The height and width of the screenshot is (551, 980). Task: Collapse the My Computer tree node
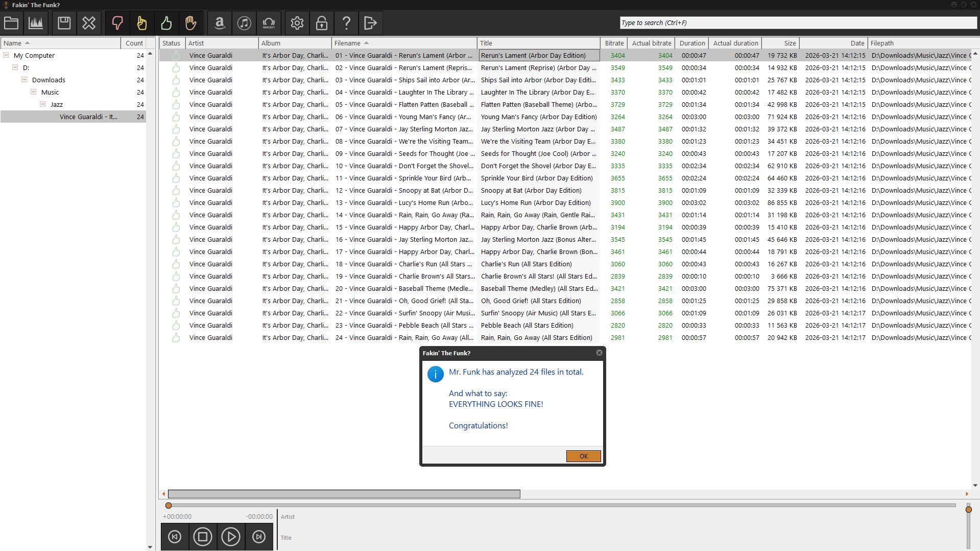click(6, 55)
